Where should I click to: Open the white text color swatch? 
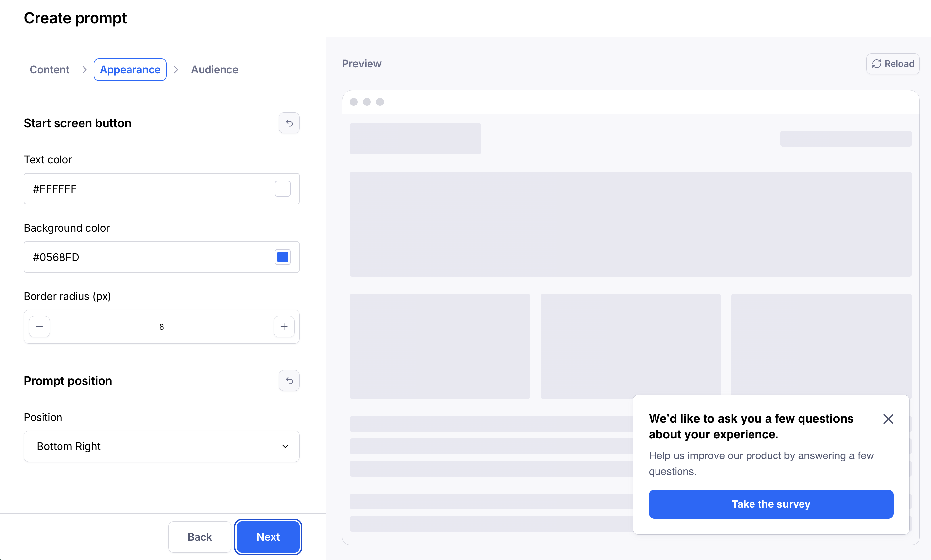[282, 189]
